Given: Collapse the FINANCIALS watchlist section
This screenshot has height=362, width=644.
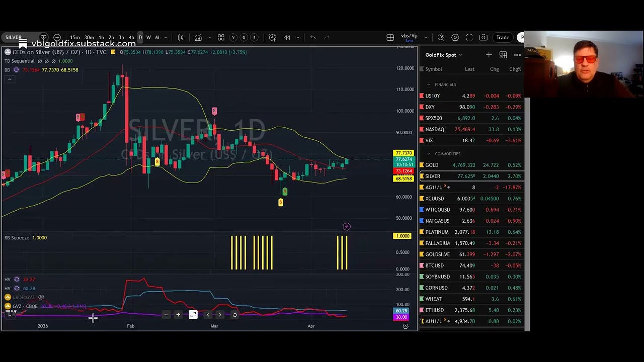Looking at the screenshot, I should 429,84.
